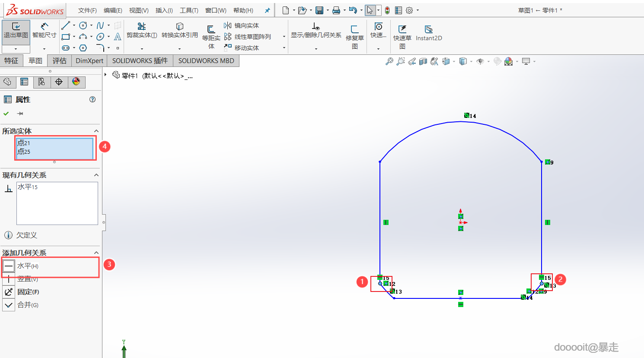This screenshot has height=358, width=644.
Task: Expand the 零件1 feature tree node
Action: pos(105,75)
